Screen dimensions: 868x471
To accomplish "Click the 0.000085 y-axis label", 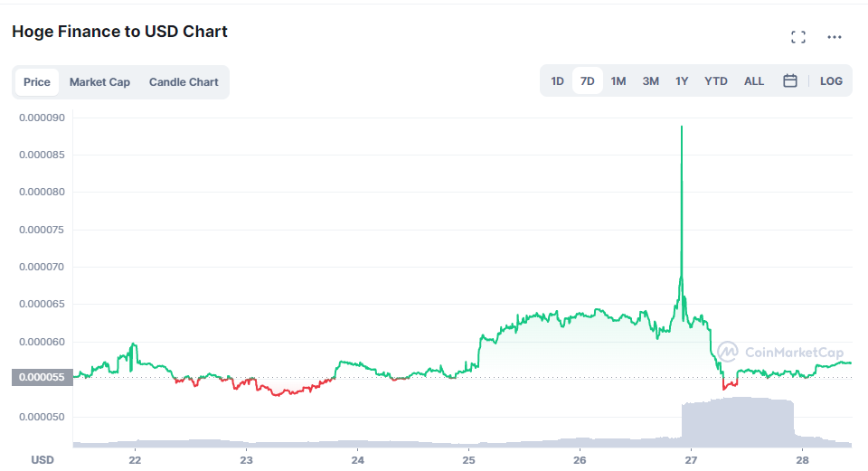I will [x=42, y=155].
